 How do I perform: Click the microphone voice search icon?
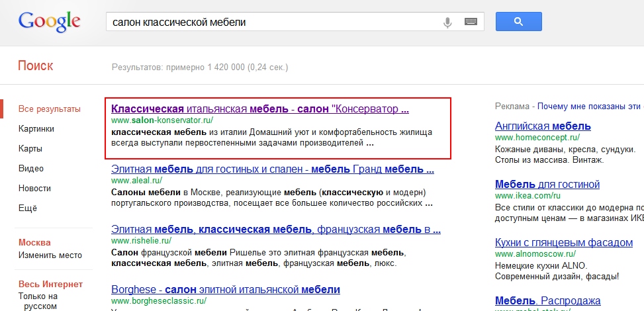click(447, 22)
